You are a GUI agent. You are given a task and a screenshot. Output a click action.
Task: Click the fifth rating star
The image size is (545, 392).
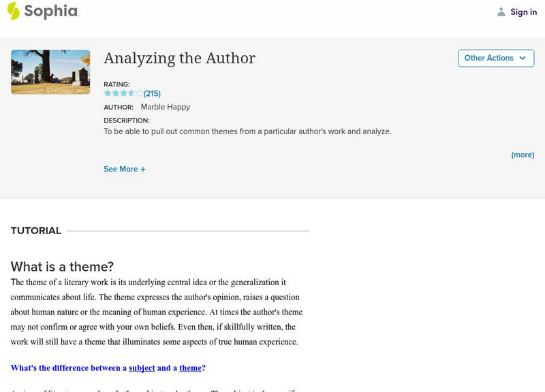tap(139, 93)
